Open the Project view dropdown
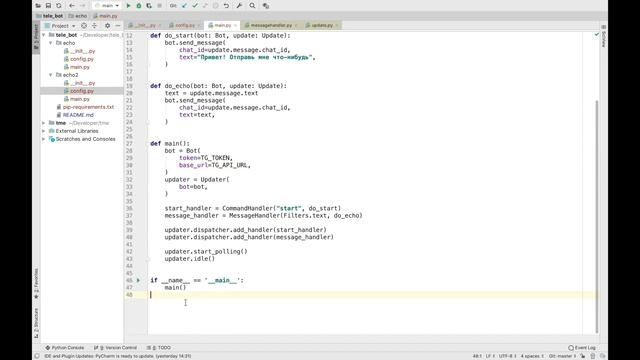Screen dimensions: 640x360 (60, 26)
